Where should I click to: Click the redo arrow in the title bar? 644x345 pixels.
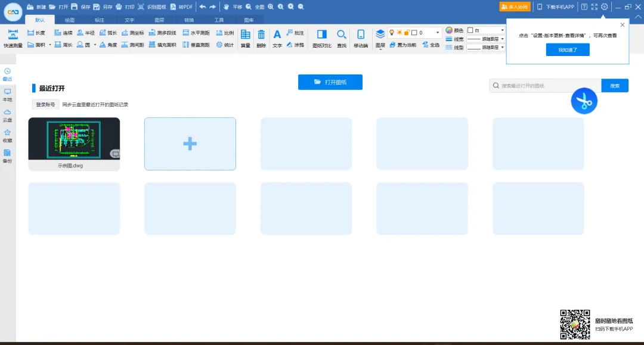(212, 7)
